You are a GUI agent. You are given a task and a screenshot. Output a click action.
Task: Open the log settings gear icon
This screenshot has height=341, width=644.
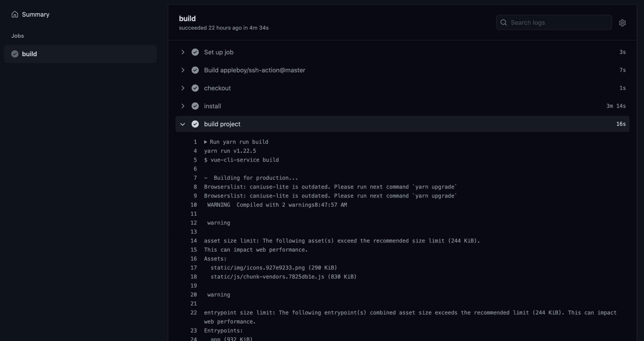[x=623, y=23]
